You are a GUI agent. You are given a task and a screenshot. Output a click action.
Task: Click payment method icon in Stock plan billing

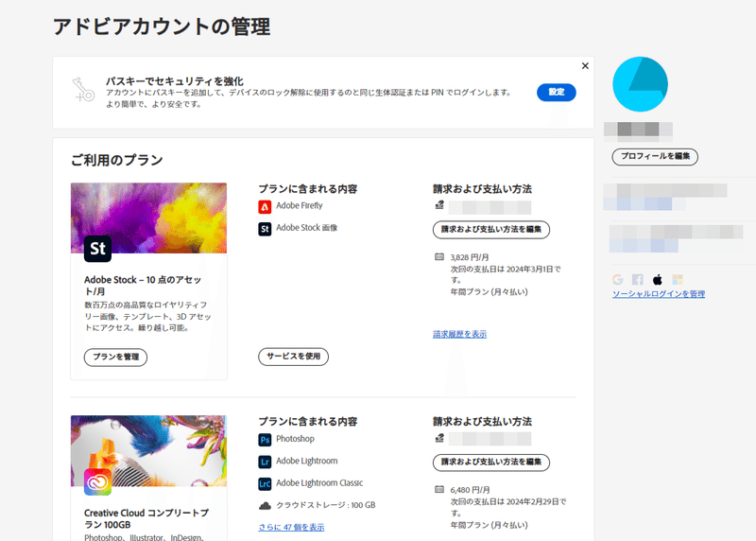click(439, 205)
